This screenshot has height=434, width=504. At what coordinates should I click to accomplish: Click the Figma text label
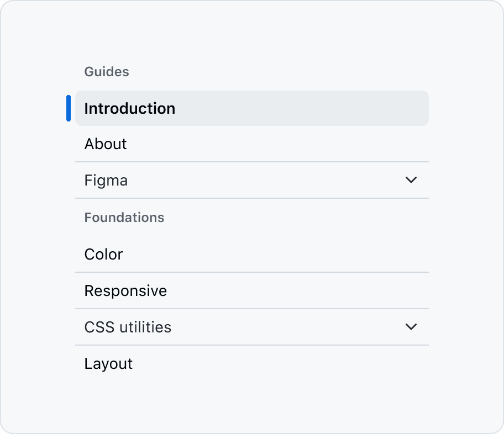coord(106,181)
